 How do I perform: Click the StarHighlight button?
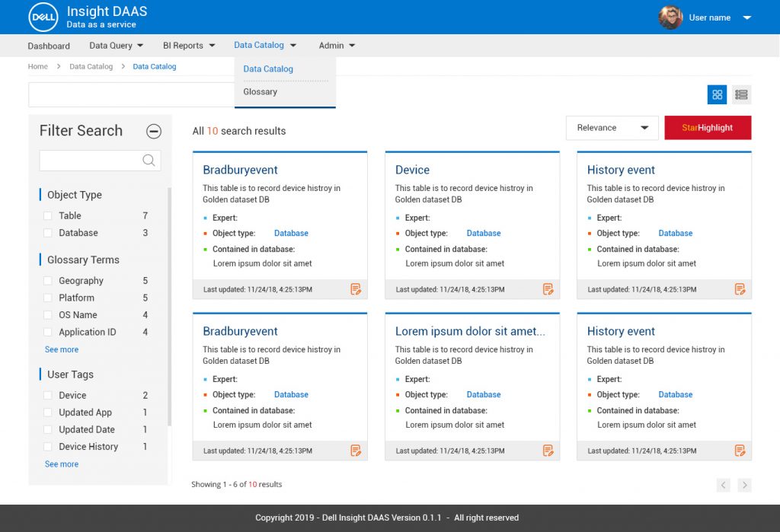point(708,127)
